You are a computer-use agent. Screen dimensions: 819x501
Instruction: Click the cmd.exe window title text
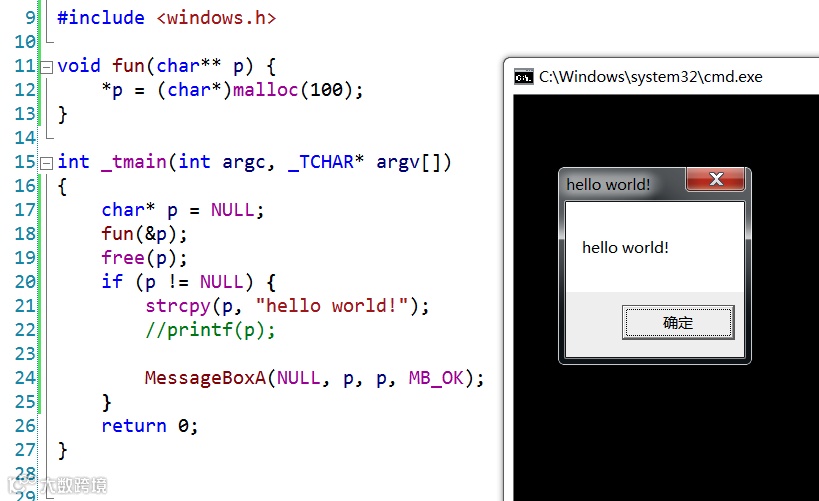coord(650,77)
